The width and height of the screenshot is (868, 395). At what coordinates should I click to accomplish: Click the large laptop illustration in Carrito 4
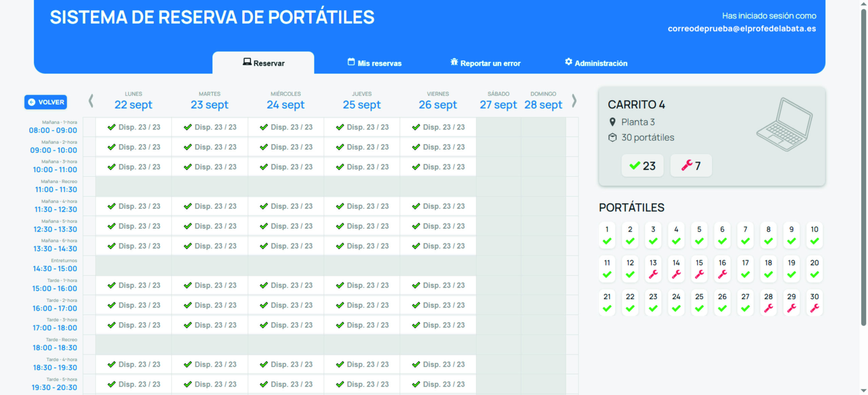[785, 124]
